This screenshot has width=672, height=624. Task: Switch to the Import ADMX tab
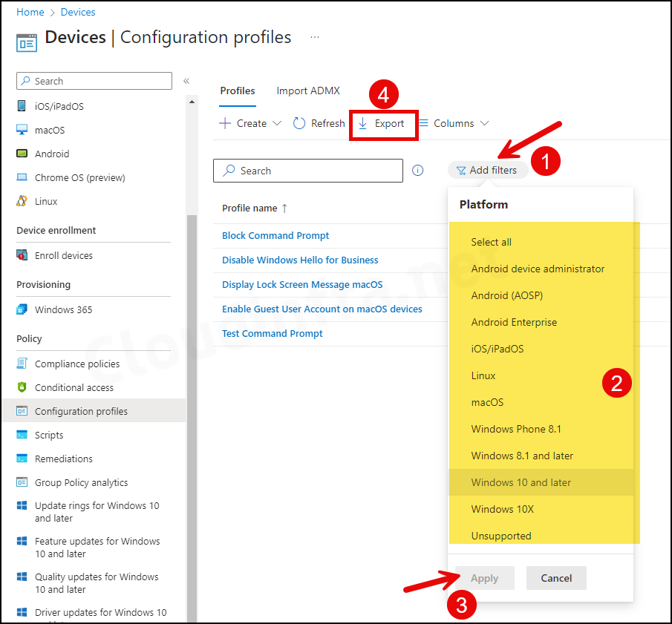[x=308, y=91]
